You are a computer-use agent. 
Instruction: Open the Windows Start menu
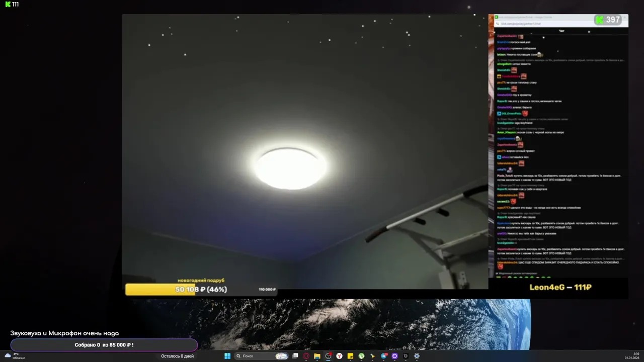point(227,356)
